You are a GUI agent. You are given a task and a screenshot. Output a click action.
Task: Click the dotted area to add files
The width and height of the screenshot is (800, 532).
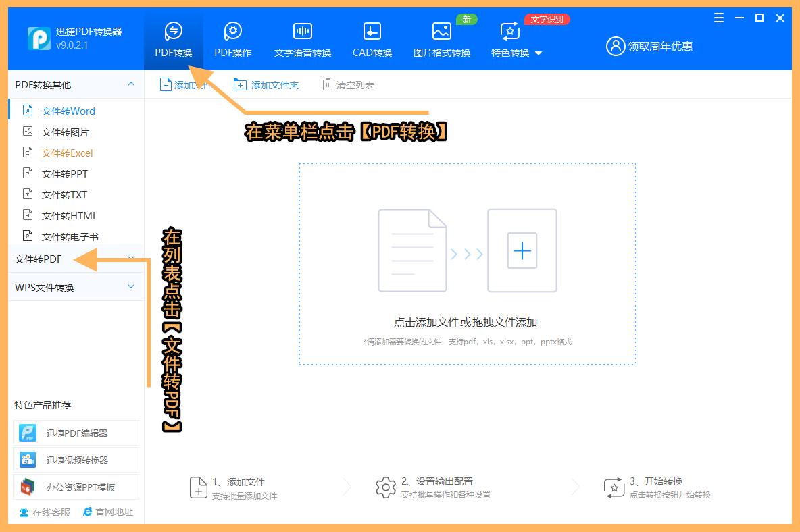click(468, 263)
